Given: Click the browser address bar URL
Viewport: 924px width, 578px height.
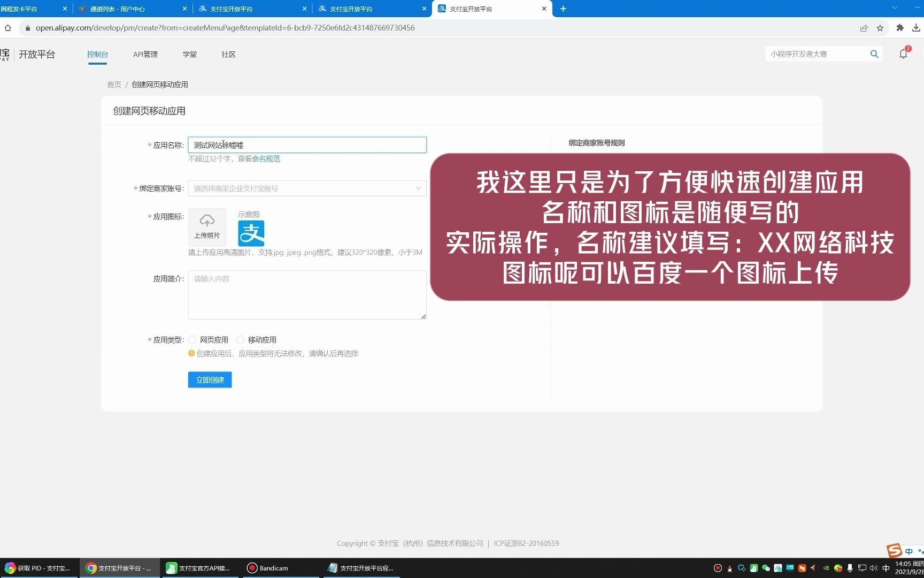Looking at the screenshot, I should click(x=225, y=28).
